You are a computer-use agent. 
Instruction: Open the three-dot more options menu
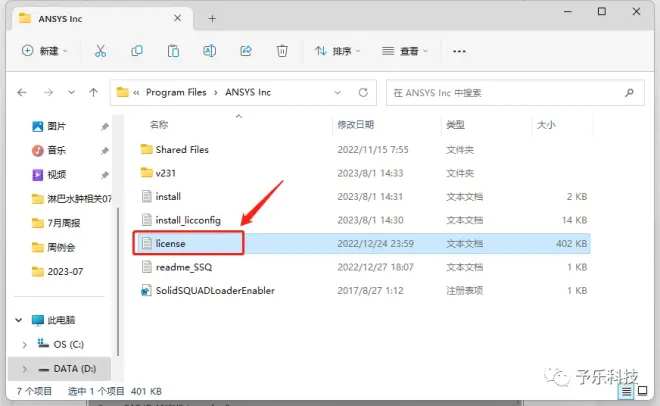coord(459,51)
